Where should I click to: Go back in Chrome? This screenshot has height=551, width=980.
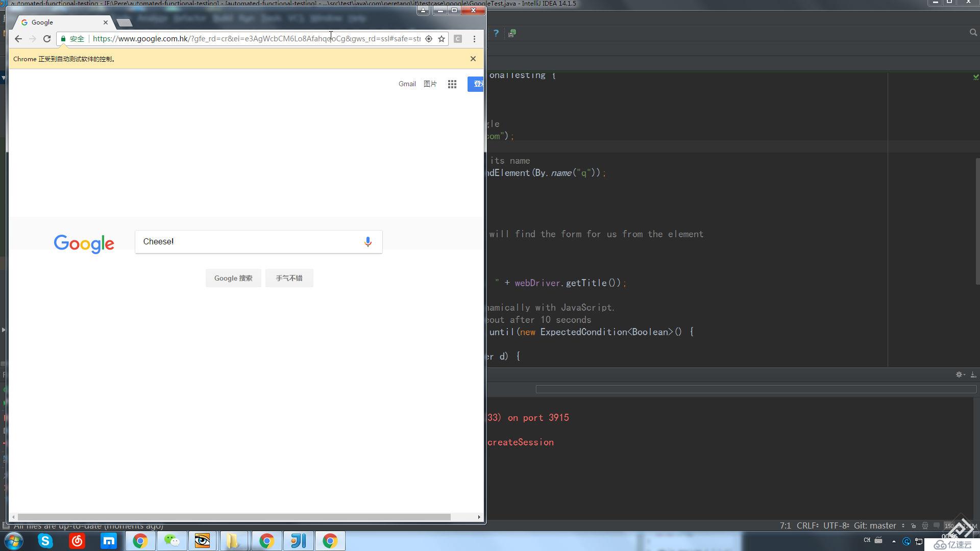(x=18, y=39)
